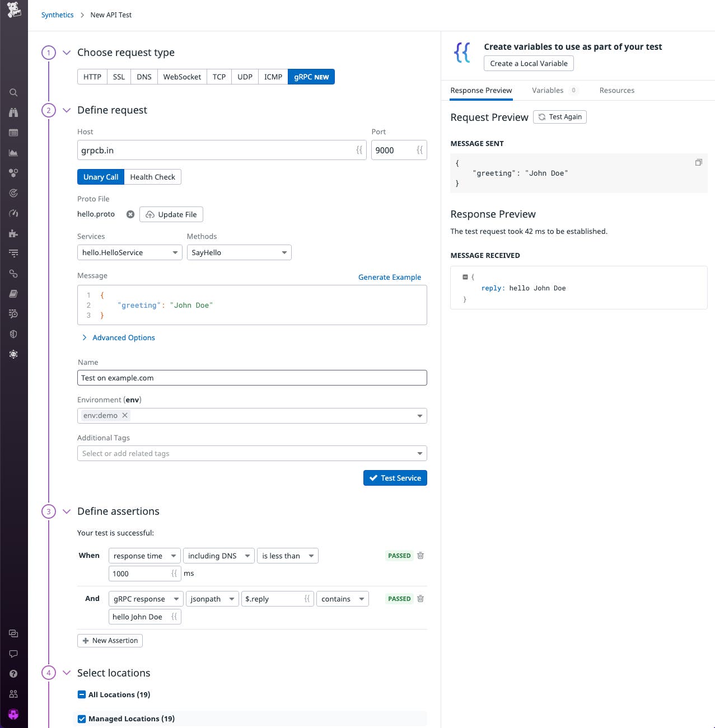Open the 'is less than' comparison dropdown

click(287, 556)
